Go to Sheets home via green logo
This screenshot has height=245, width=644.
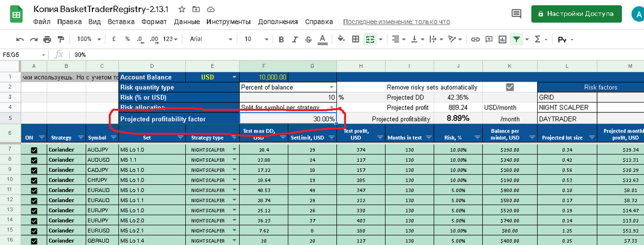pos(16,14)
